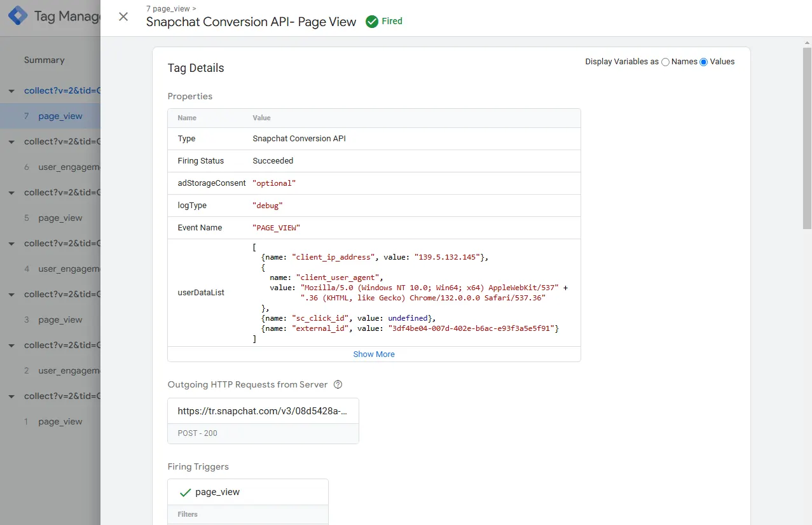This screenshot has height=525, width=812.
Task: Collapse collect request above 4 user_engagement
Action: pos(11,244)
